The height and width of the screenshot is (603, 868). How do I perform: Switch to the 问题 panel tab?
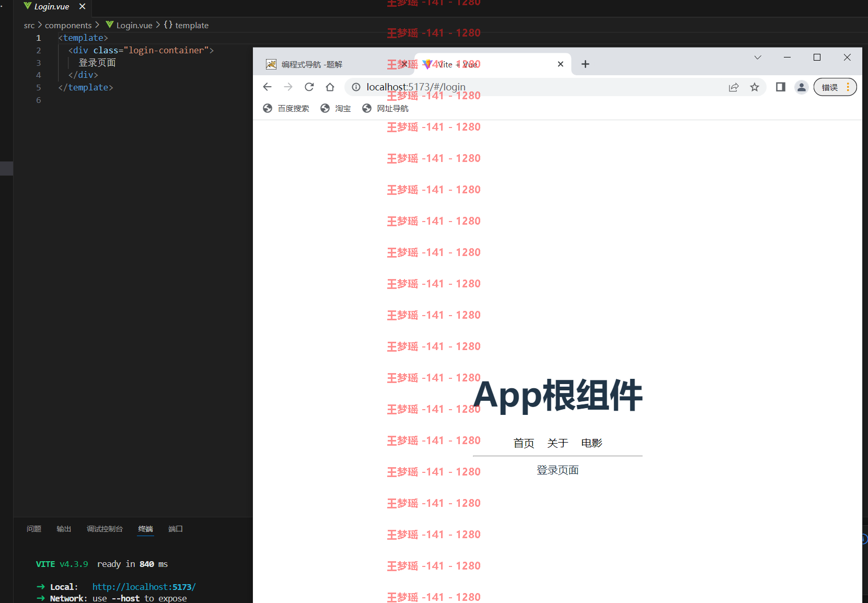(x=34, y=529)
